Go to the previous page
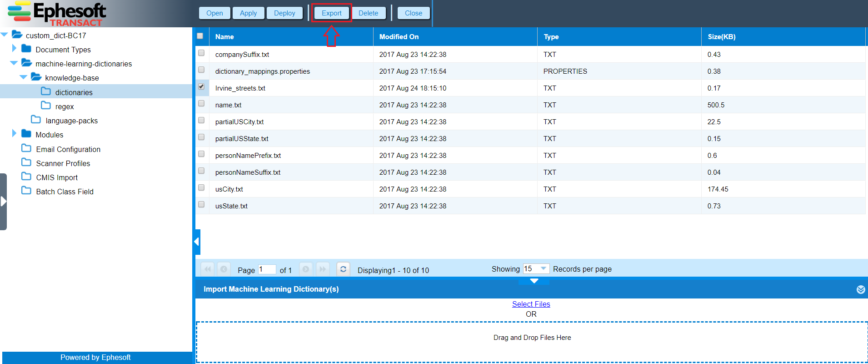 click(x=224, y=269)
